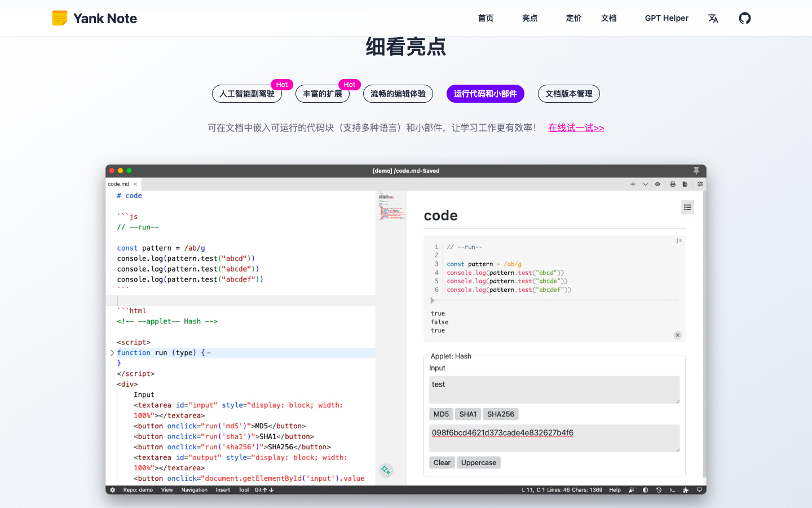Open the settings gear in the status bar

(113, 490)
